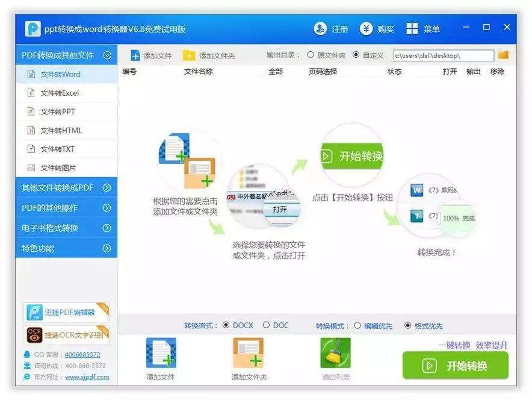Click the output directory path field
532x400 pixels.
pos(444,55)
